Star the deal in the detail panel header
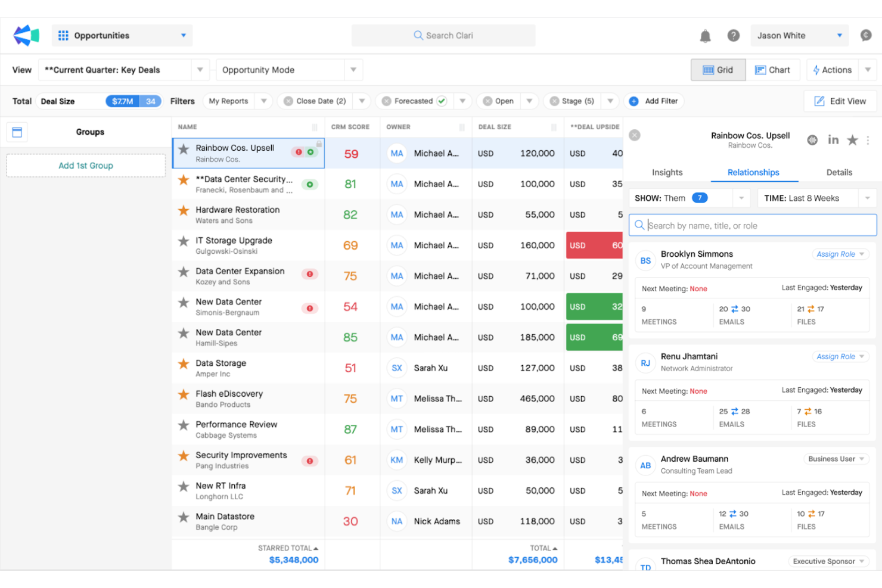Screen dimensions: 882x588 tap(853, 140)
